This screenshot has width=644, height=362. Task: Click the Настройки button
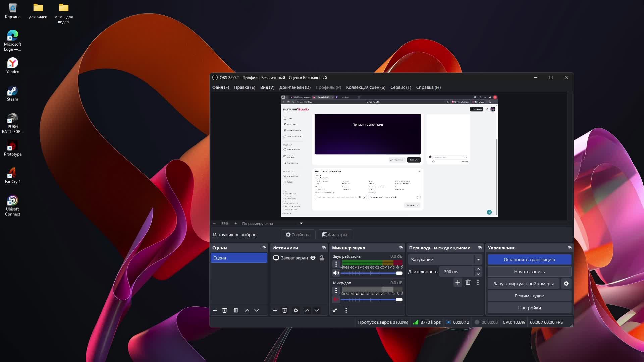point(529,308)
